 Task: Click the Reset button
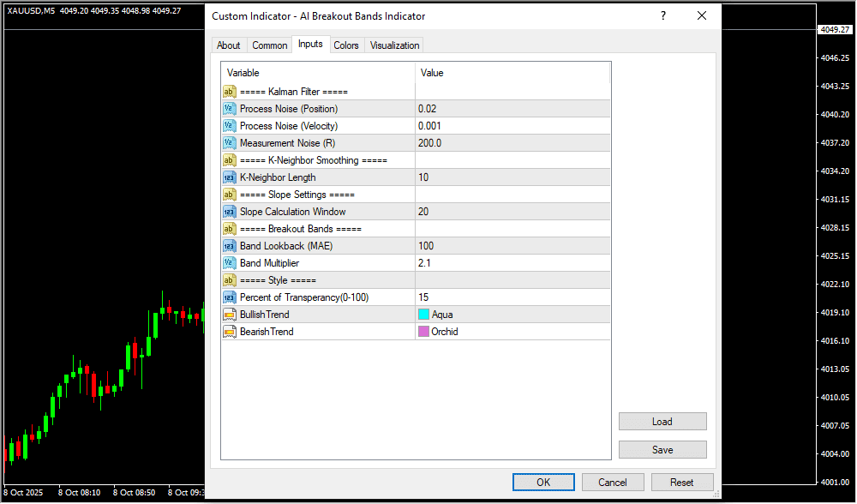coord(682,483)
